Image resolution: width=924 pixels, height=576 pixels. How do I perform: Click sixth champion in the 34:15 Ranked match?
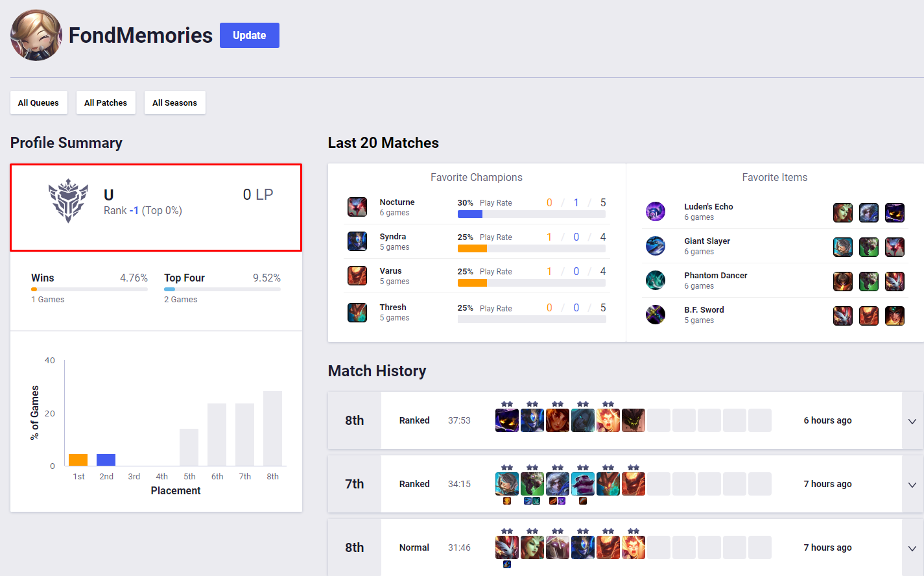pos(634,484)
